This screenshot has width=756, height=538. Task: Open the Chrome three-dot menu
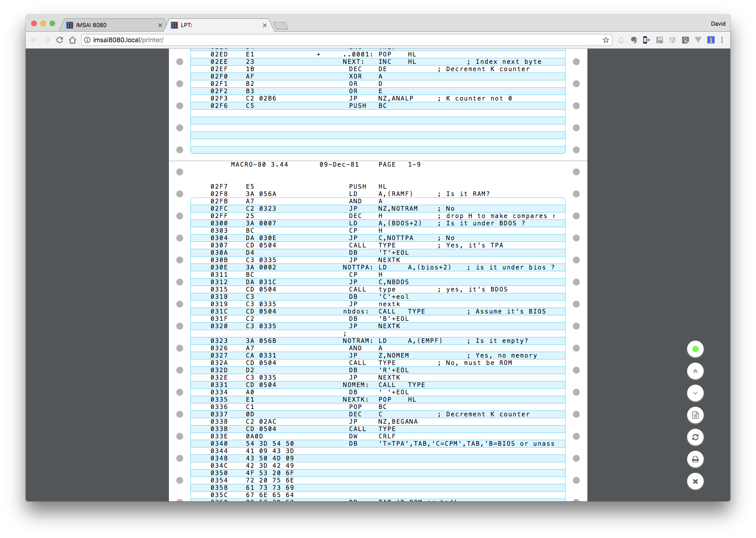point(722,40)
